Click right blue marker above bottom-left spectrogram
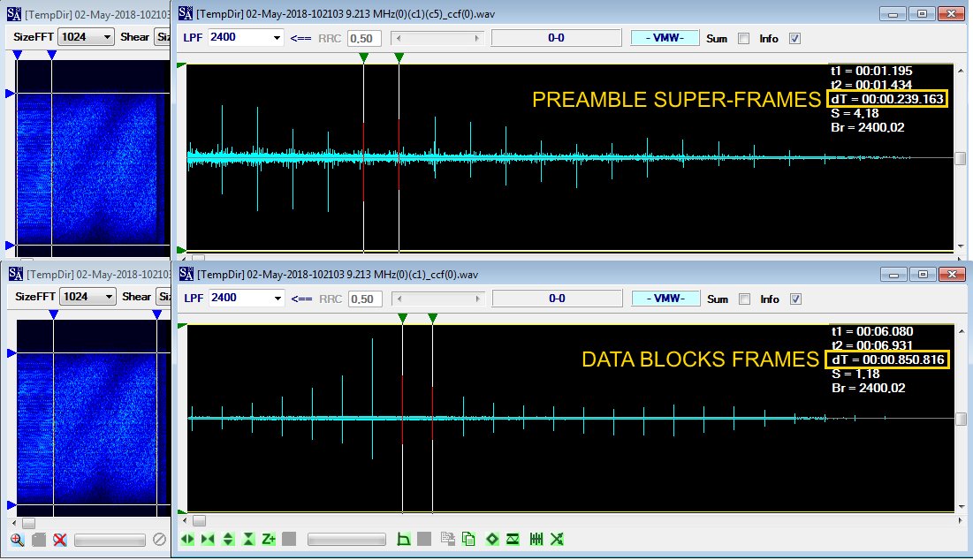Image resolution: width=973 pixels, height=560 pixels. (157, 315)
